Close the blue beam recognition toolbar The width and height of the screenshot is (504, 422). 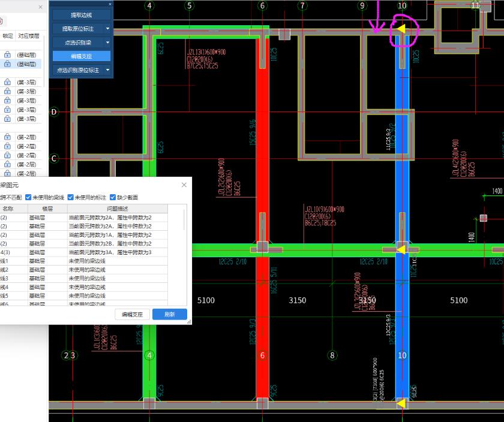point(110,4)
